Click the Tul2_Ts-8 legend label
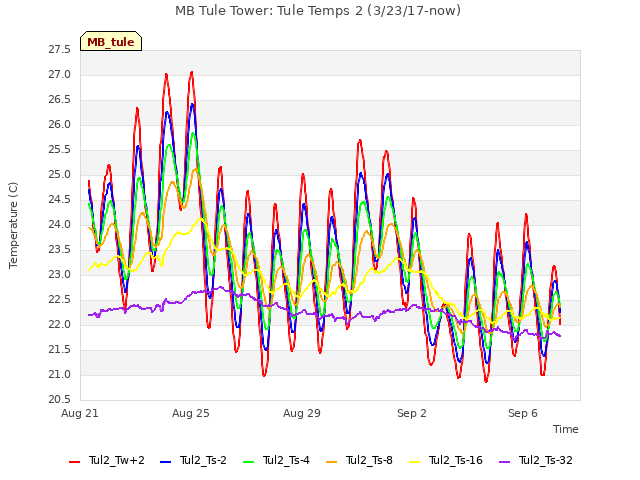The image size is (640, 480). [x=369, y=460]
